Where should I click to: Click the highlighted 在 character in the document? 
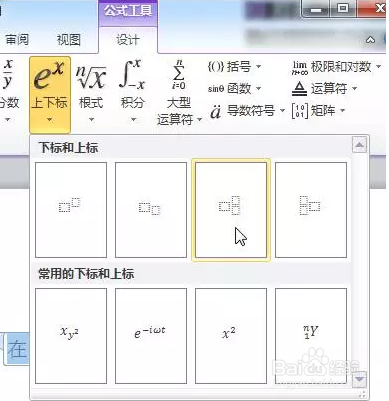[17, 348]
